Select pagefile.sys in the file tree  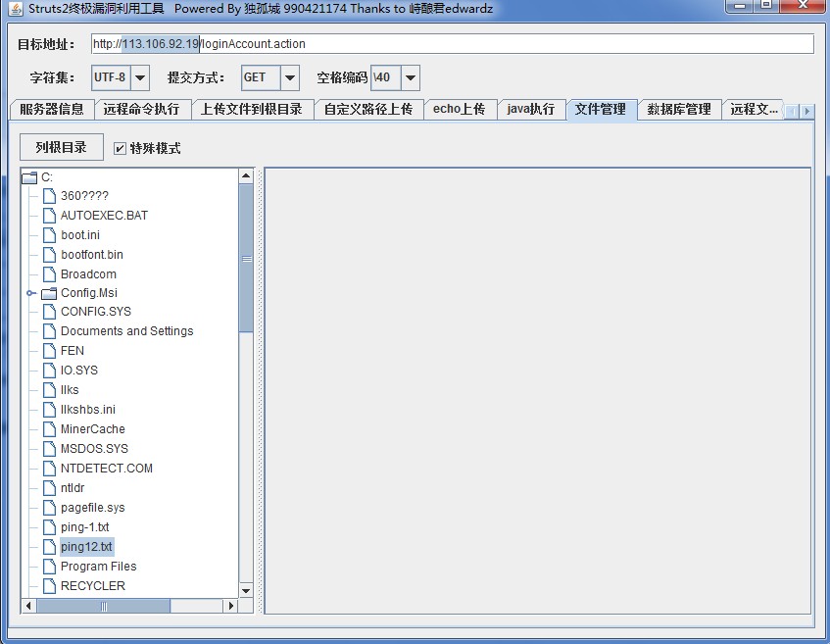click(93, 508)
